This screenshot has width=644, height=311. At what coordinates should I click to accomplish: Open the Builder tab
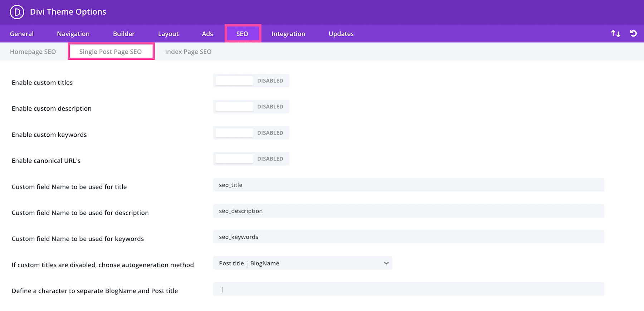pos(124,34)
